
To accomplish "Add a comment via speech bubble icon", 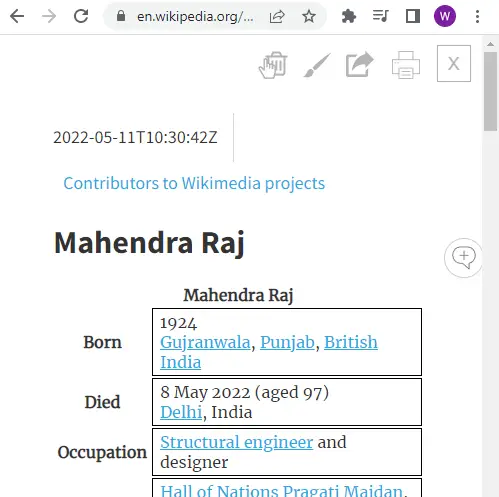I will tap(463, 257).
